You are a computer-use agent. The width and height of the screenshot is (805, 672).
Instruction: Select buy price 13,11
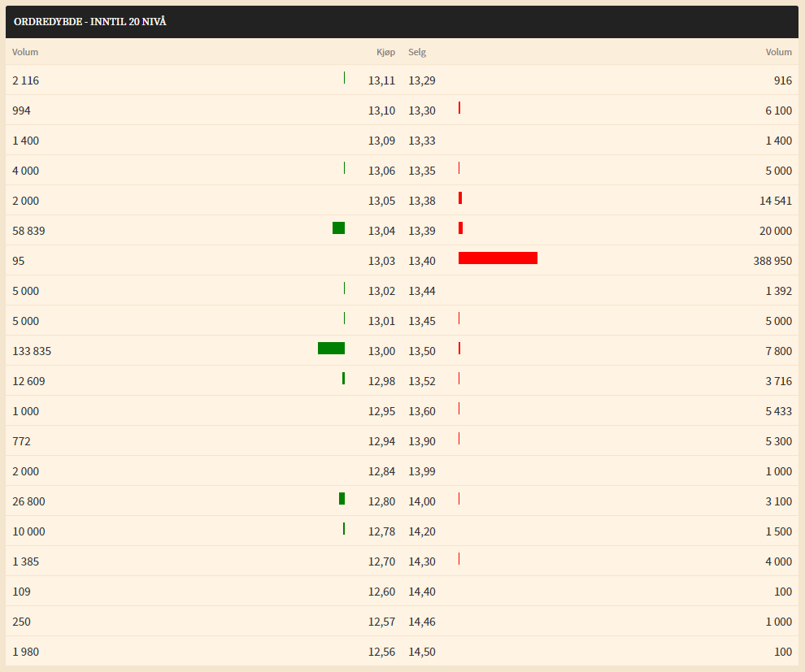381,80
